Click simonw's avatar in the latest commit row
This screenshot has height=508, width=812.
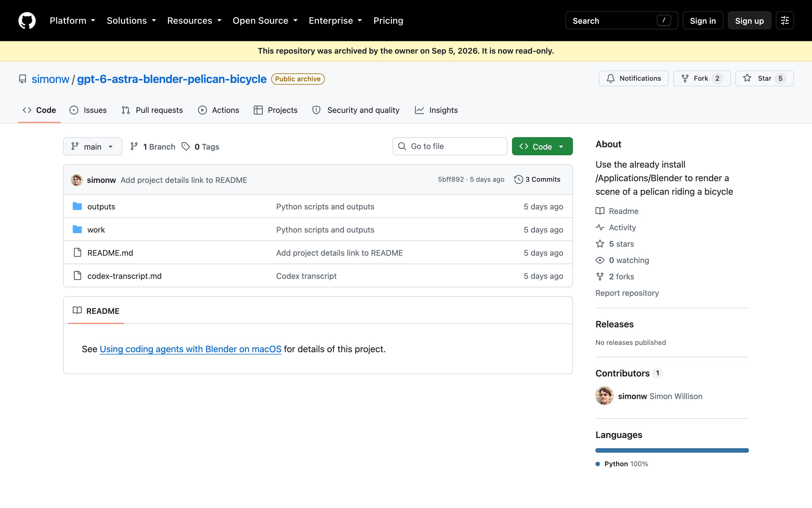(x=76, y=180)
